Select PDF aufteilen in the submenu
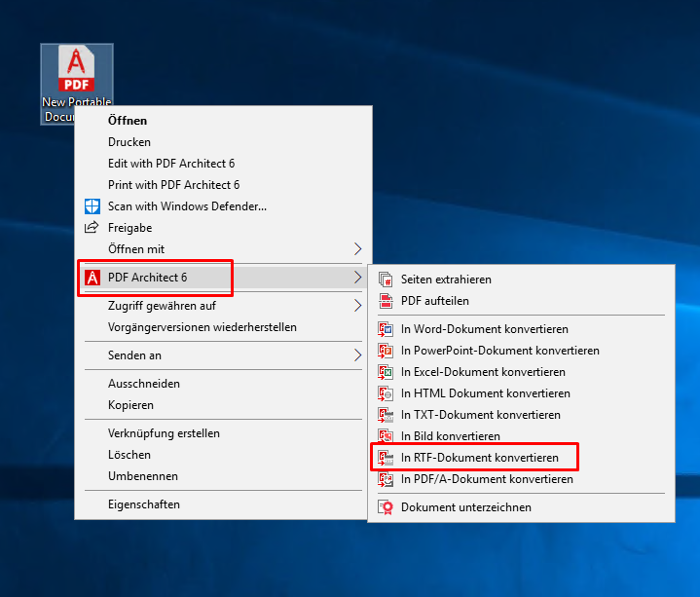The height and width of the screenshot is (597, 700). point(521,301)
